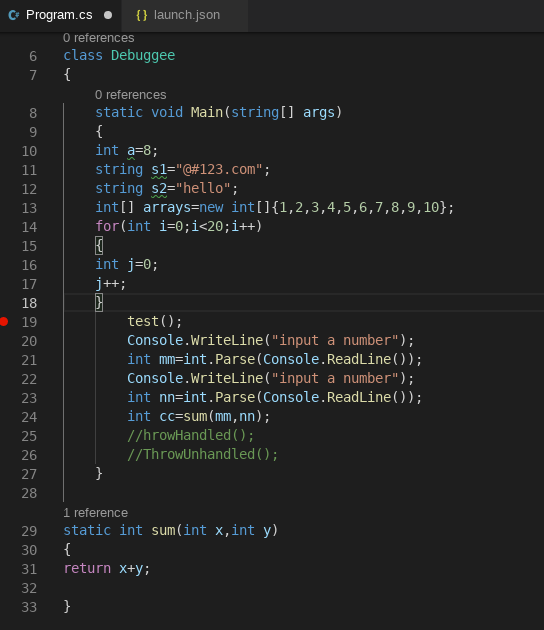
Task: Remove the red breakpoint on line 19
Action: coord(4,321)
